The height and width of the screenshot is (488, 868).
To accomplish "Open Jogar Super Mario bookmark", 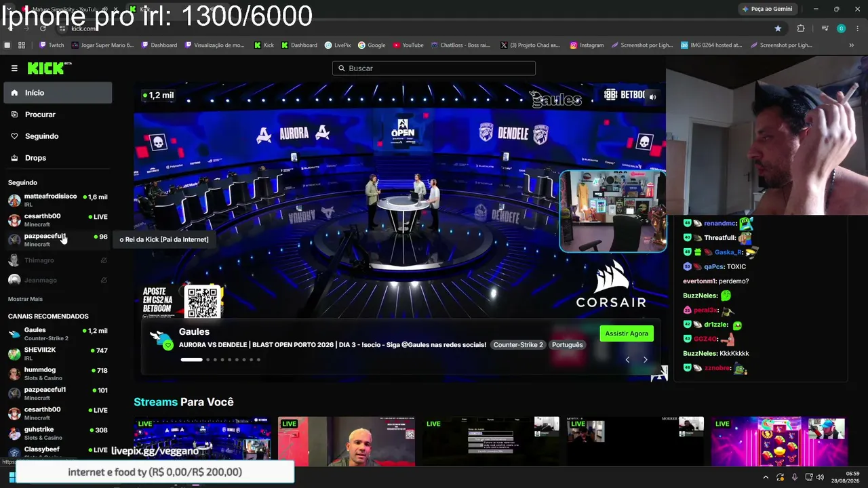I will 102,45.
